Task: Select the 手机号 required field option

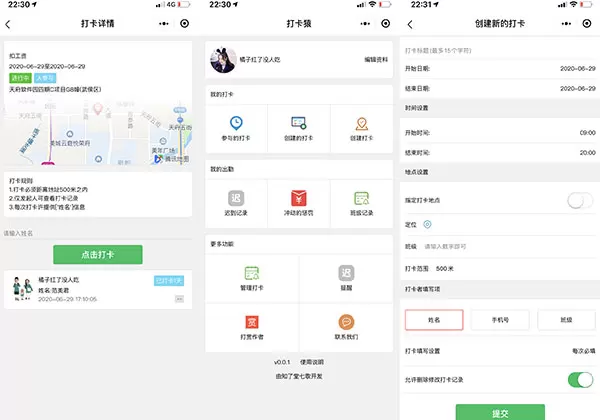Action: (500, 320)
